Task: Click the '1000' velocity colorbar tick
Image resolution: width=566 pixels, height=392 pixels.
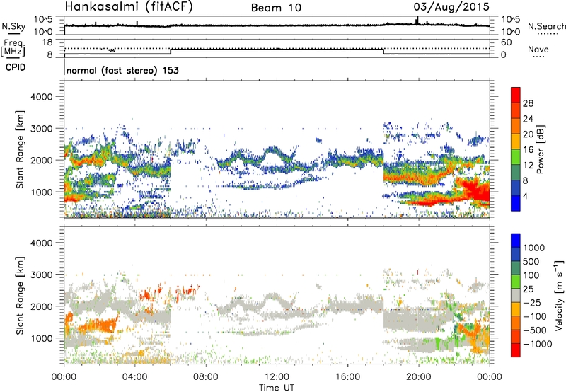Action: 533,248
